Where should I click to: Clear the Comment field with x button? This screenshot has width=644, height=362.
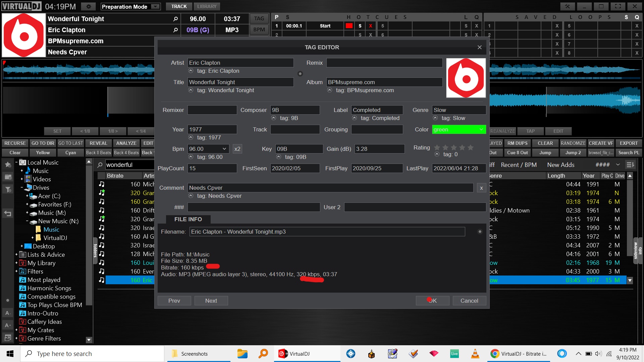481,188
